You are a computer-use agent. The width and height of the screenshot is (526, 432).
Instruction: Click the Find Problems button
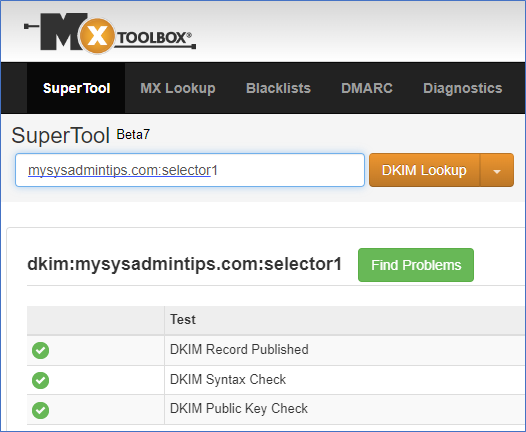point(416,265)
